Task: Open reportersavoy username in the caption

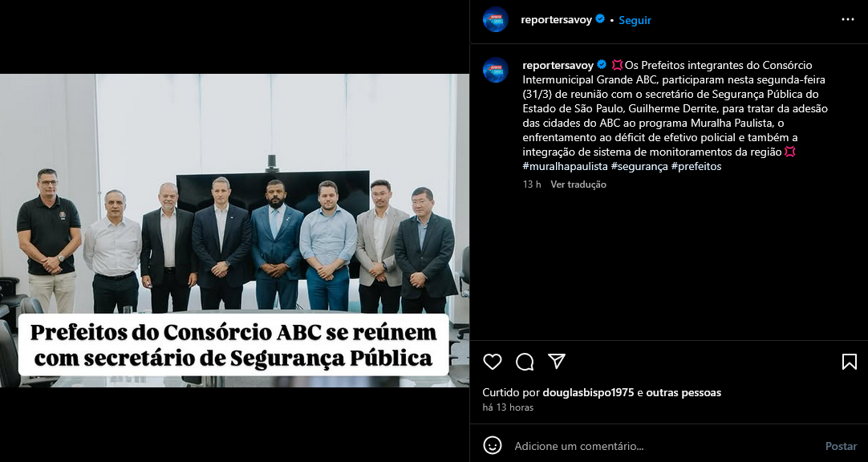Action: 558,65
